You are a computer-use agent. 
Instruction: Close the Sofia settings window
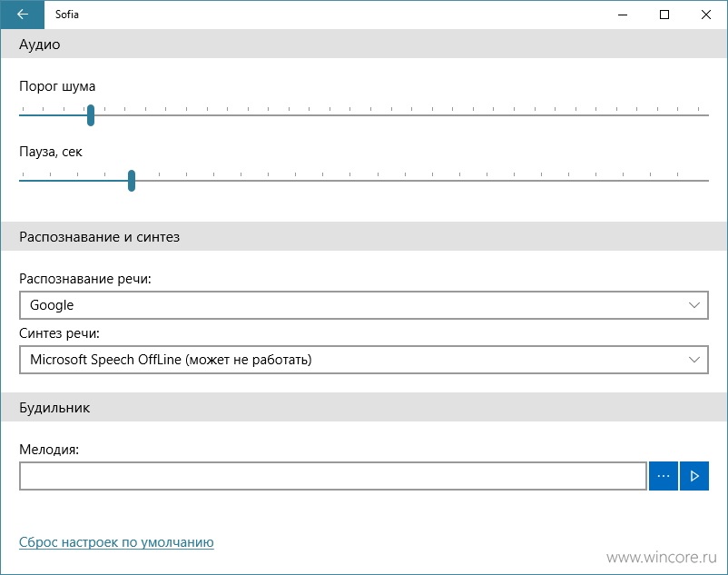pos(706,15)
